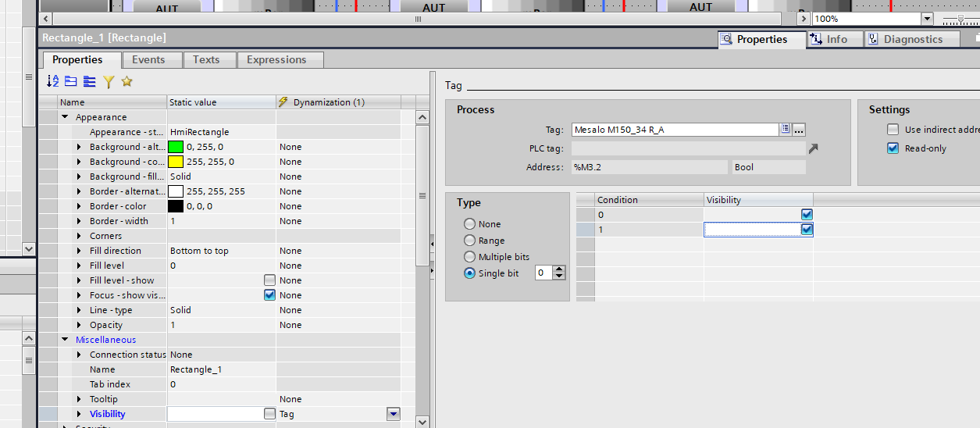980x428 pixels.
Task: Enable the Use indirect addressing checkbox
Action: pos(893,130)
